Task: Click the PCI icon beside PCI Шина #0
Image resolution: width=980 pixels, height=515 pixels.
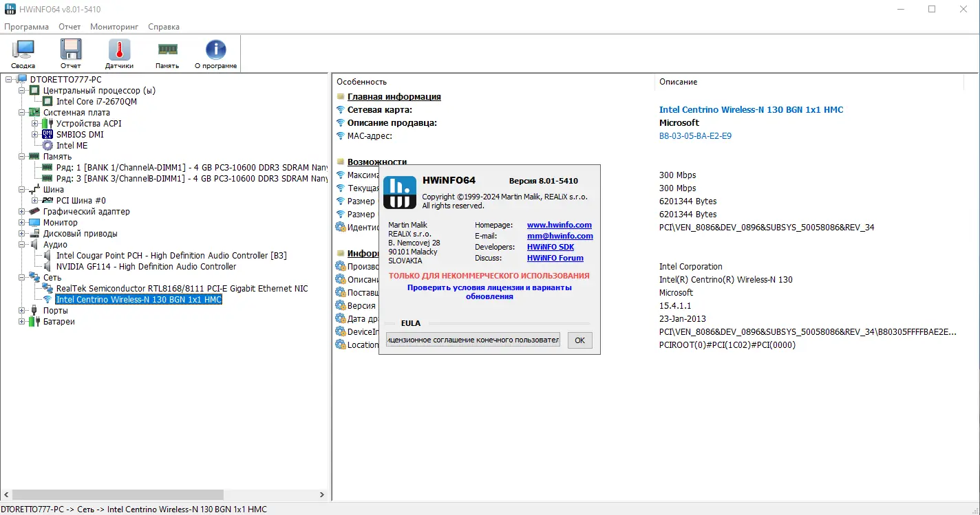Action: [x=48, y=200]
